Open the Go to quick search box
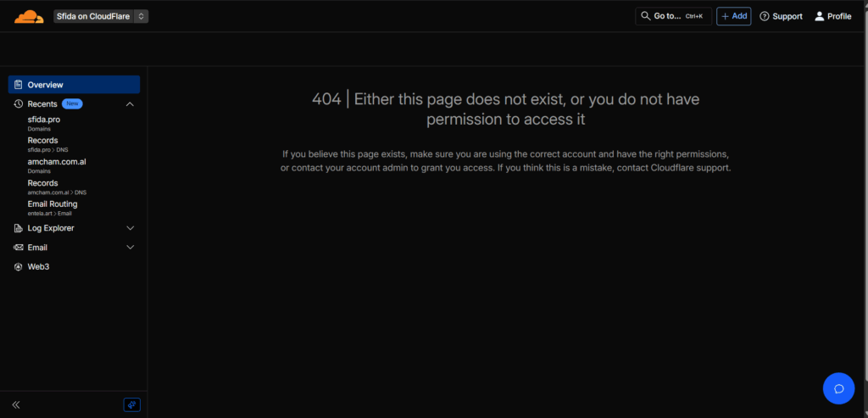The height and width of the screenshot is (418, 868). click(x=673, y=16)
